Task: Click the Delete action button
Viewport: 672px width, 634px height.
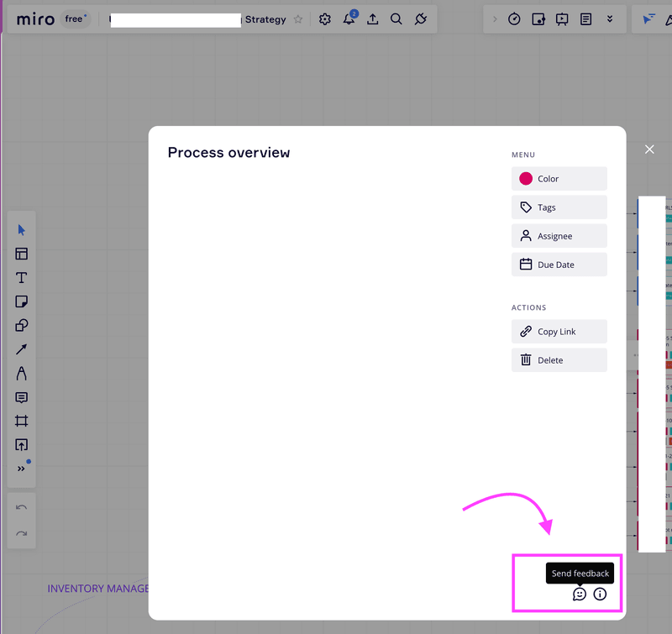Action: [559, 360]
